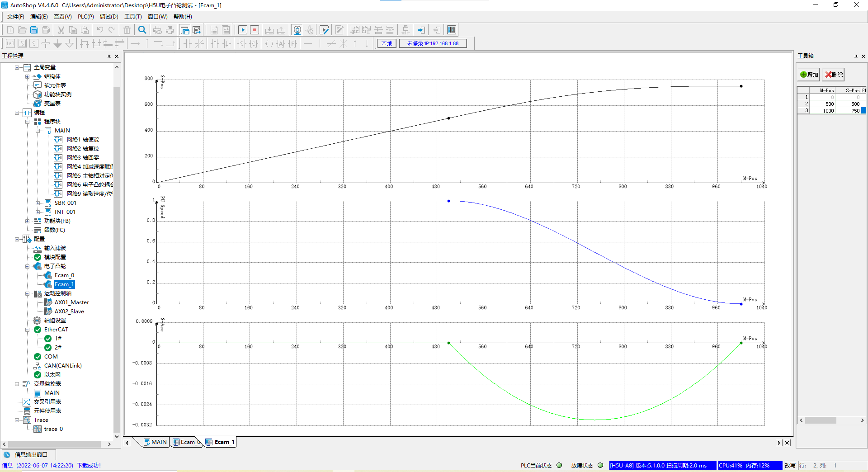Click the new file toolbar icon
This screenshot has width=868, height=472.
(x=10, y=30)
